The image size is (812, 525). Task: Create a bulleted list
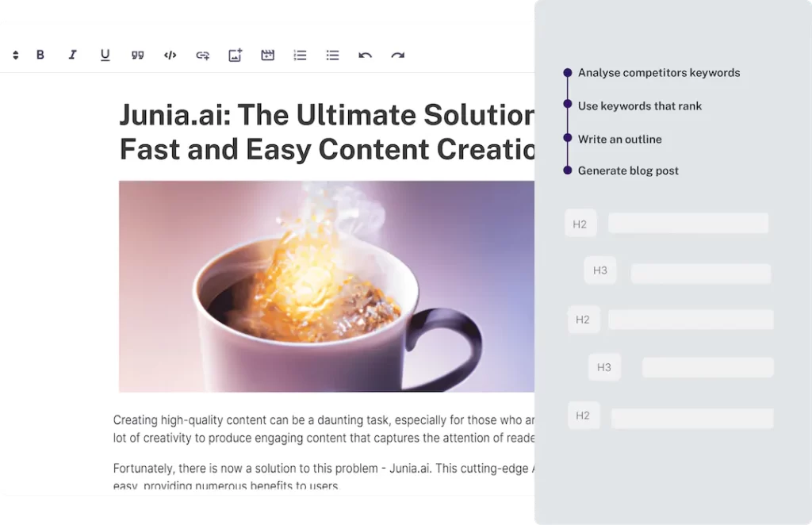tap(332, 55)
